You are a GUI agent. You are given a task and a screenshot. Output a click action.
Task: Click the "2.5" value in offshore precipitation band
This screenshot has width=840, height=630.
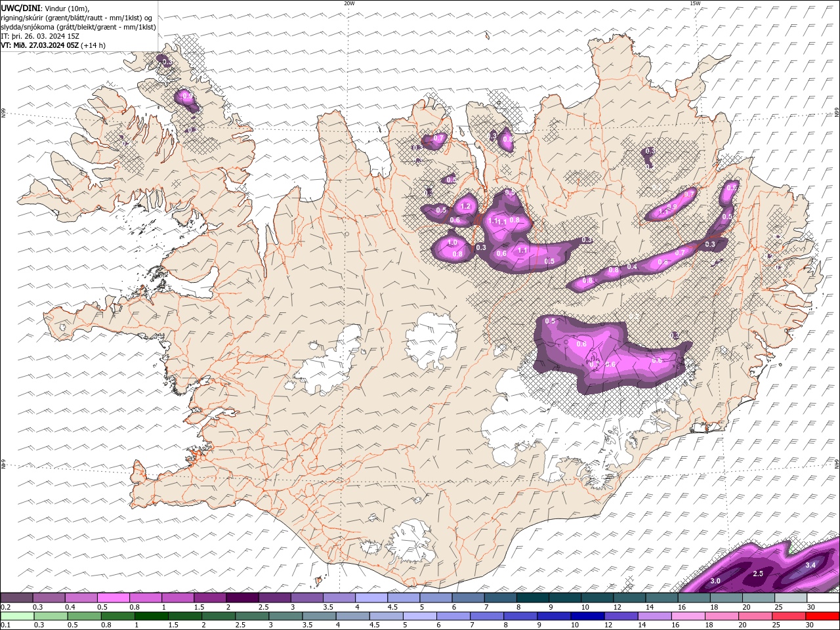[758, 574]
